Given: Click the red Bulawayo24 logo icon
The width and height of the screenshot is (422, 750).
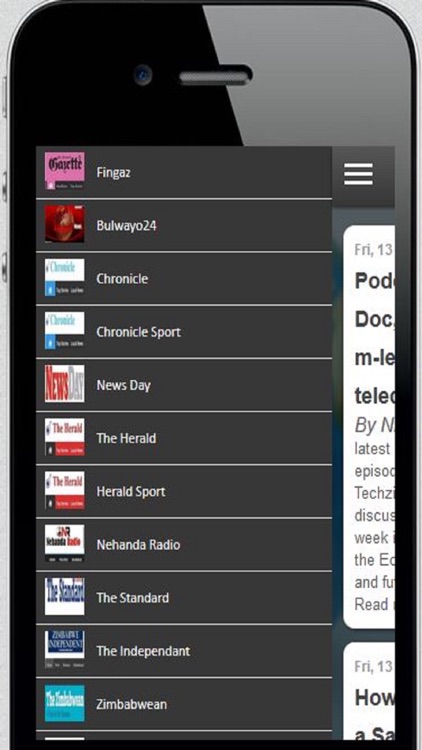Looking at the screenshot, I should tap(65, 223).
